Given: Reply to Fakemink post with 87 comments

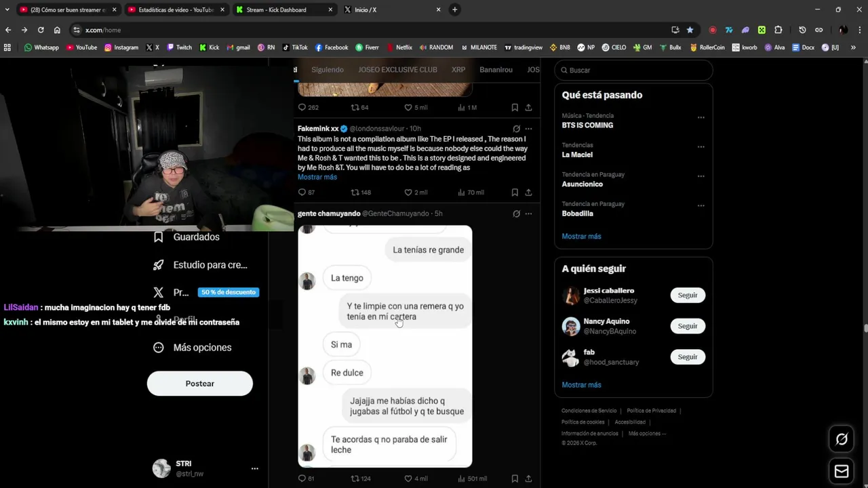Looking at the screenshot, I should [x=302, y=192].
